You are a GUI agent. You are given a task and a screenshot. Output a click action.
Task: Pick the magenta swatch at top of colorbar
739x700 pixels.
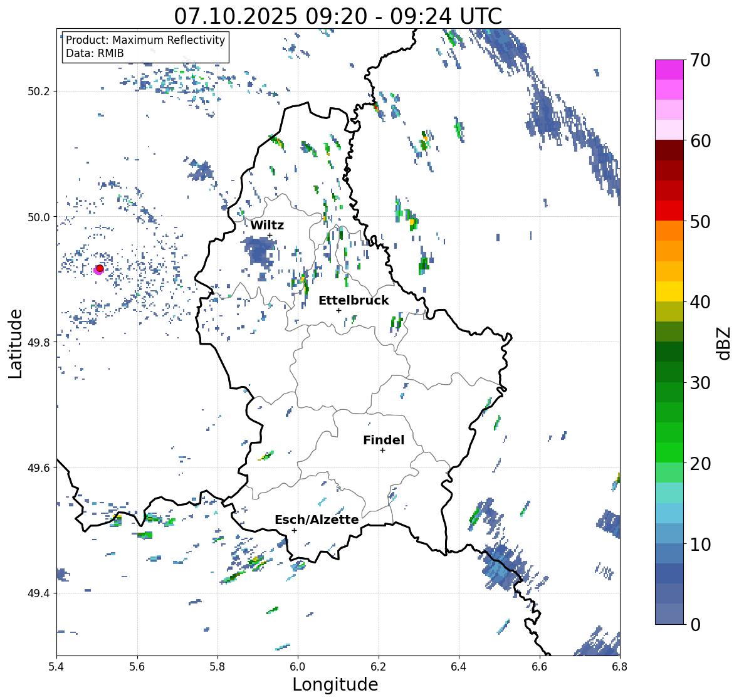pyautogui.click(x=669, y=70)
